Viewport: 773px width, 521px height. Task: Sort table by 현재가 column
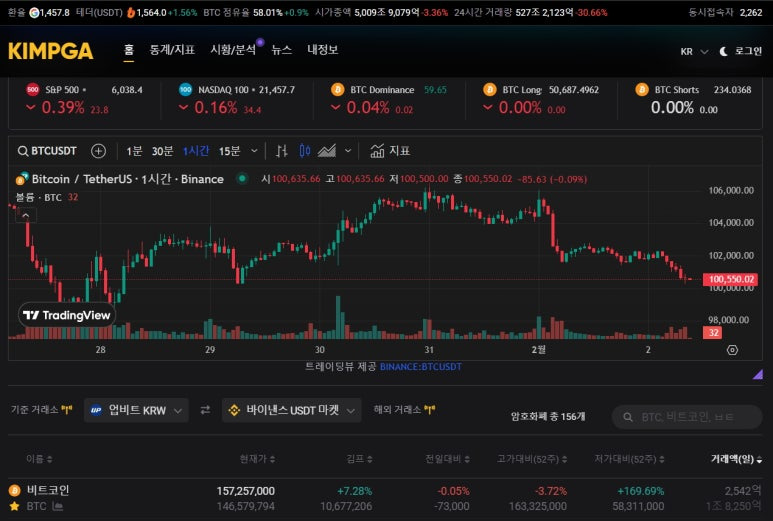pos(257,459)
